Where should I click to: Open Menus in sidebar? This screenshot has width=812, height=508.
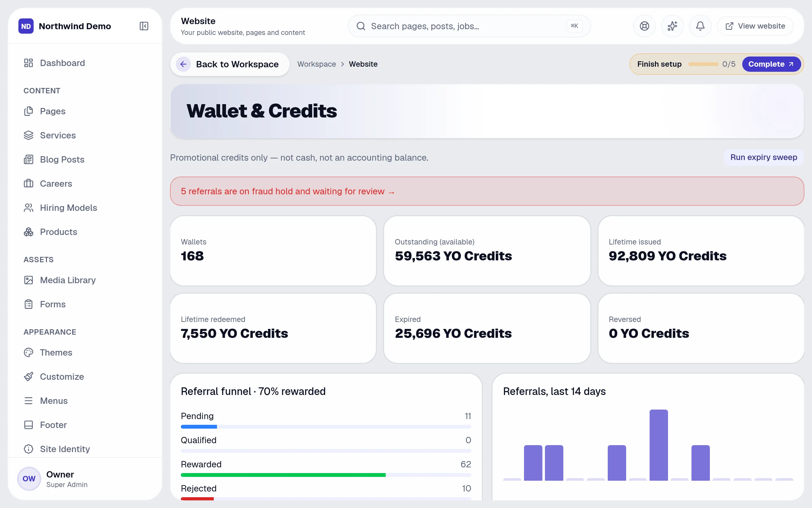point(85,401)
